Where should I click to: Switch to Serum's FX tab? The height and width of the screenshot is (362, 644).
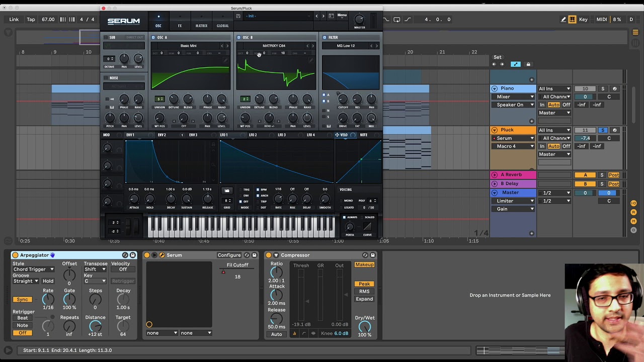(x=180, y=21)
